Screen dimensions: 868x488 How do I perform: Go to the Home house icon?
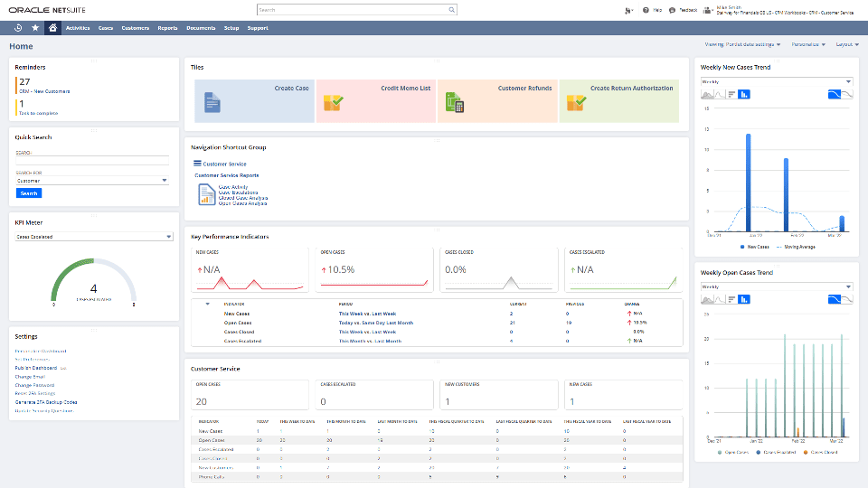tap(52, 28)
